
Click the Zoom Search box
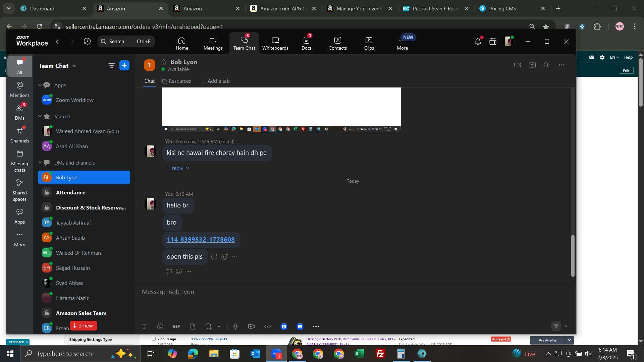click(126, 41)
